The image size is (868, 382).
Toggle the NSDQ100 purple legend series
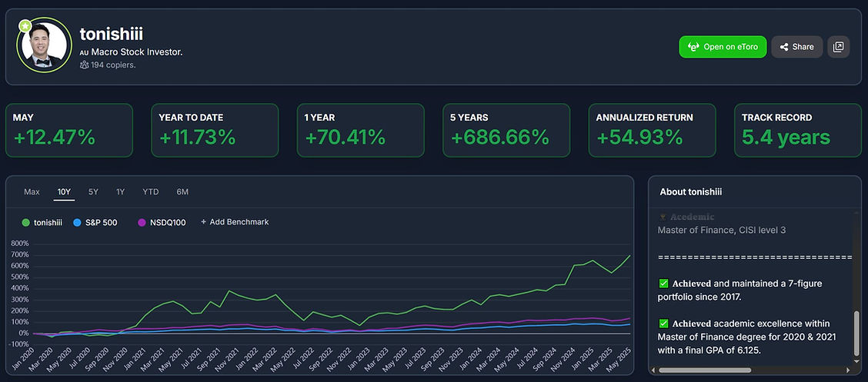[x=162, y=223]
